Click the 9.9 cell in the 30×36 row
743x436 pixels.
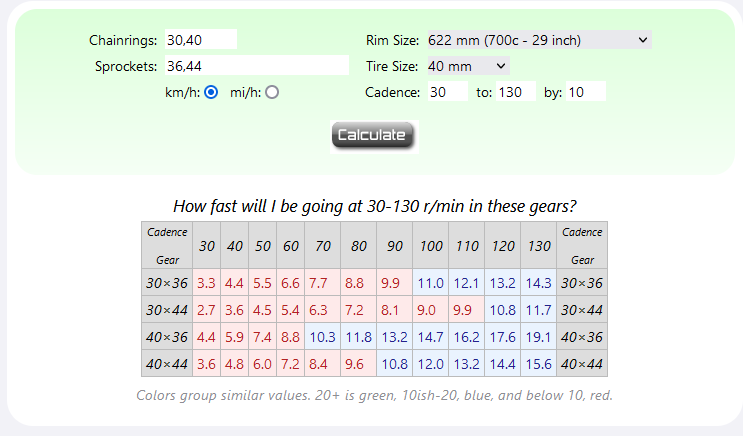pyautogui.click(x=390, y=283)
